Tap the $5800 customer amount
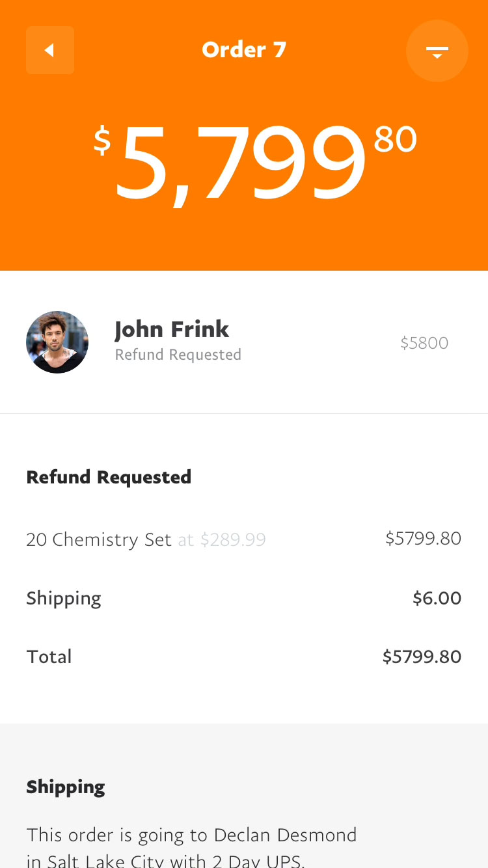The height and width of the screenshot is (868, 488). pos(424,343)
